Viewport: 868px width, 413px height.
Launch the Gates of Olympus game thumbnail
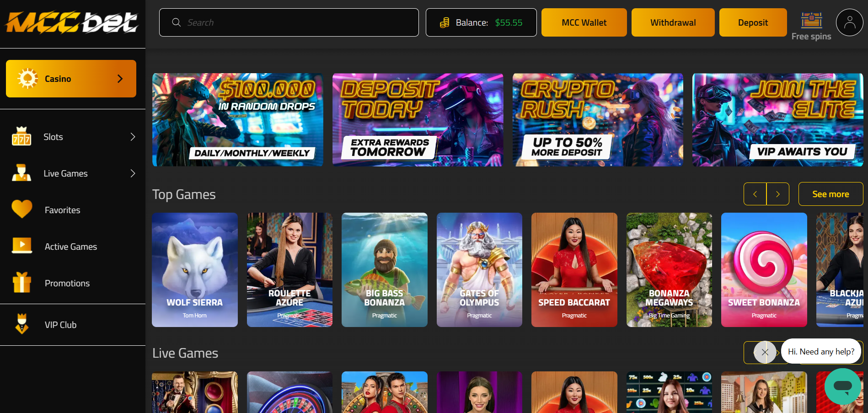479,269
